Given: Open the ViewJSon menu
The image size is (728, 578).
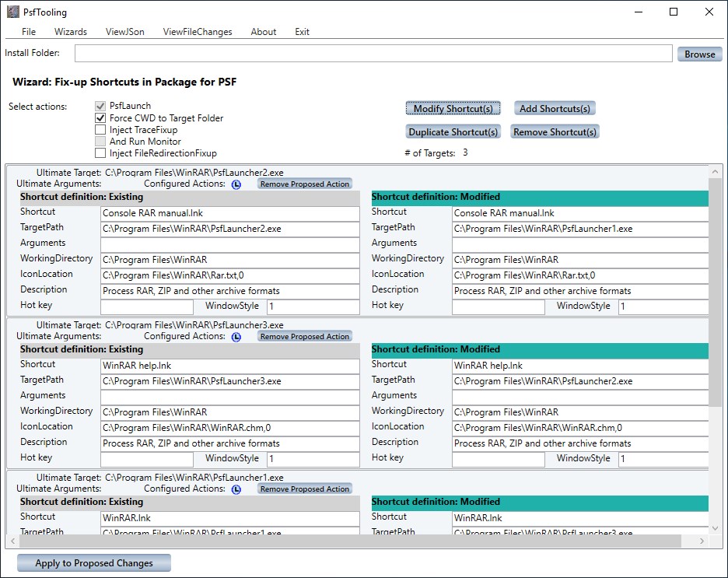Looking at the screenshot, I should [125, 32].
